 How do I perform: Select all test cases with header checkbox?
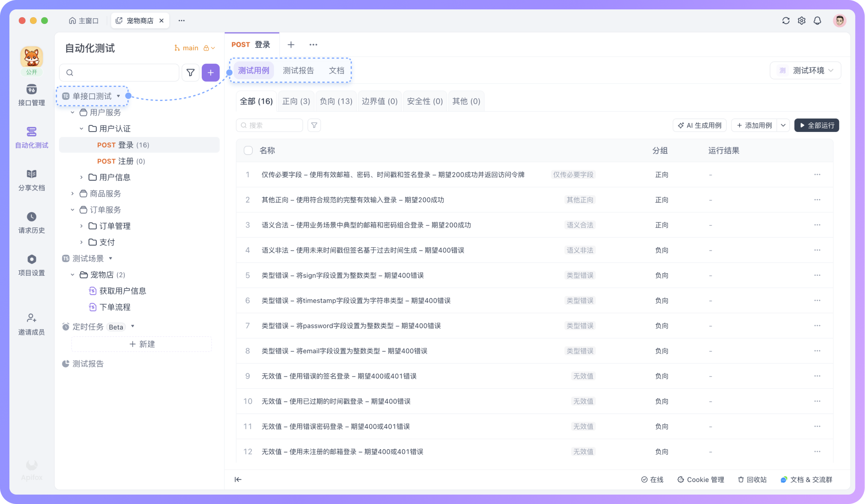click(248, 150)
